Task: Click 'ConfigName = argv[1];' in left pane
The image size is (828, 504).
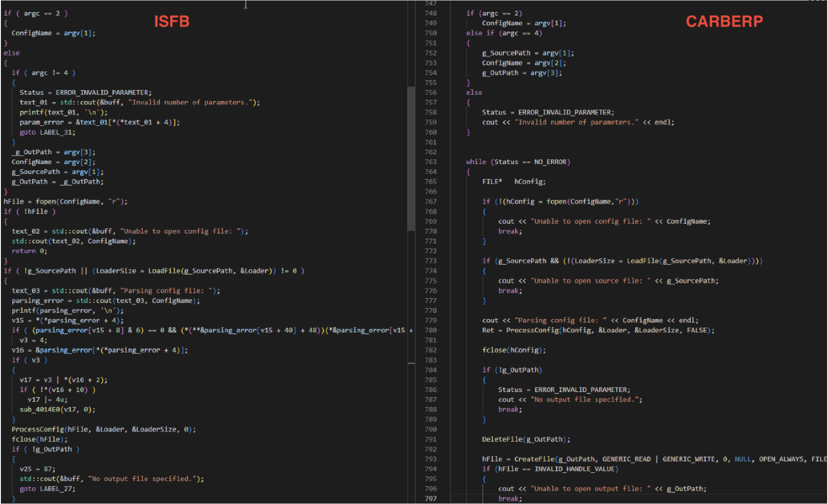Action: (x=53, y=33)
